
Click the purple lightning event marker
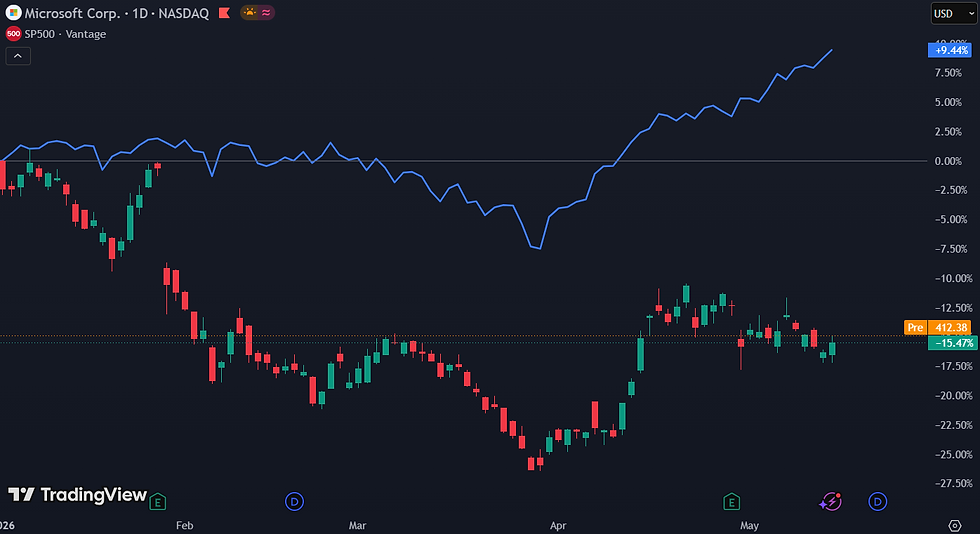coord(831,501)
